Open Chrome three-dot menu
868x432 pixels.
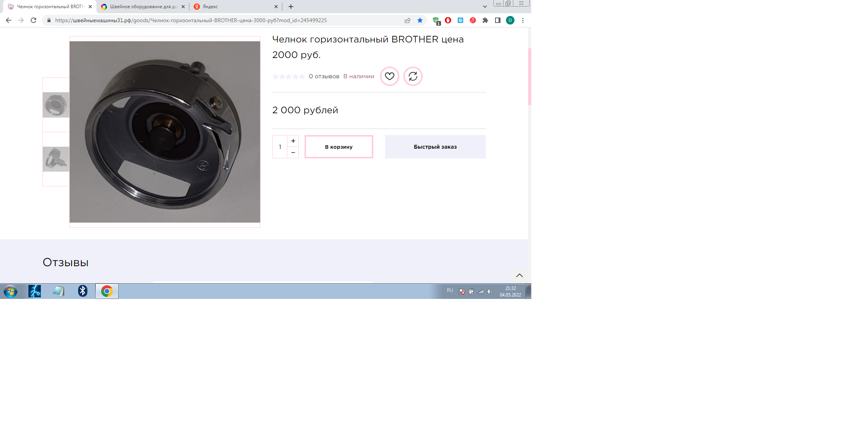pos(523,20)
